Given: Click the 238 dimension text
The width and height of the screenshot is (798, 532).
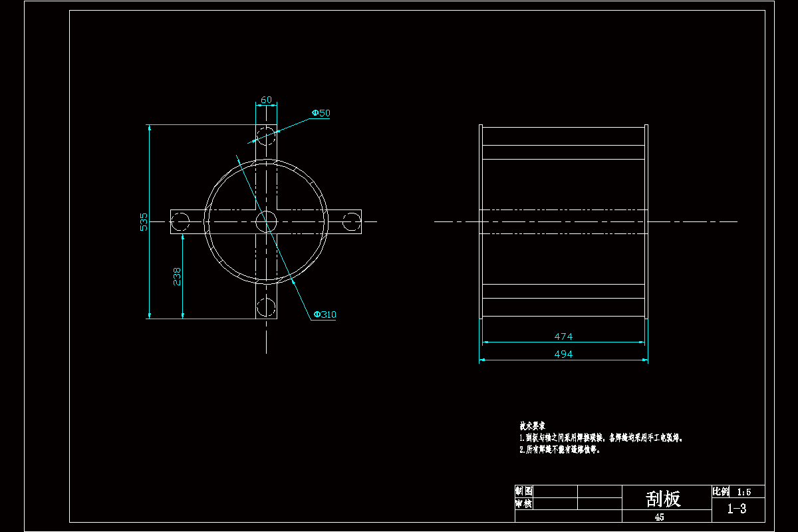Looking at the screenshot, I should 177,277.
